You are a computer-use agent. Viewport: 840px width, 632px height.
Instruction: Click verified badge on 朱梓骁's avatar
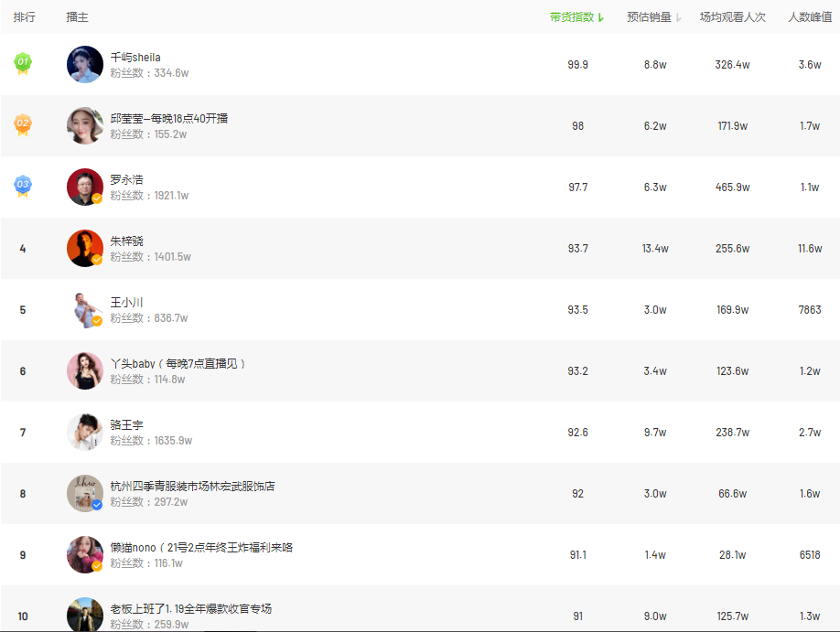pos(97,260)
